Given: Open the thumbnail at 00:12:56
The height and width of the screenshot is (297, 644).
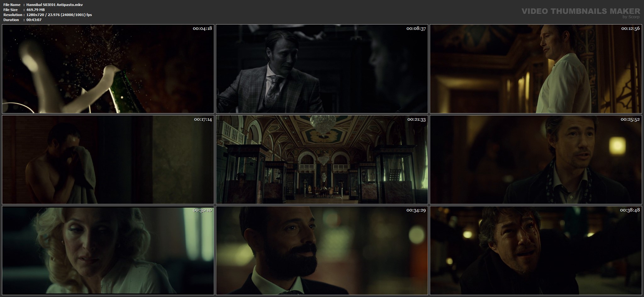Looking at the screenshot, I should pos(536,69).
